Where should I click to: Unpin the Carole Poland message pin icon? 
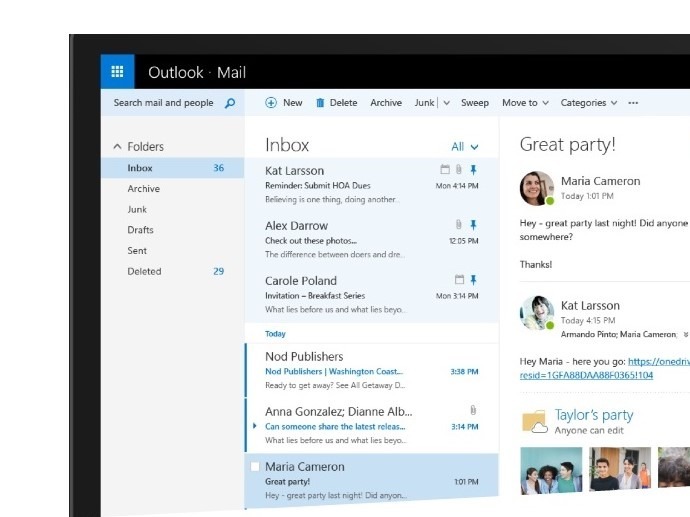point(473,280)
